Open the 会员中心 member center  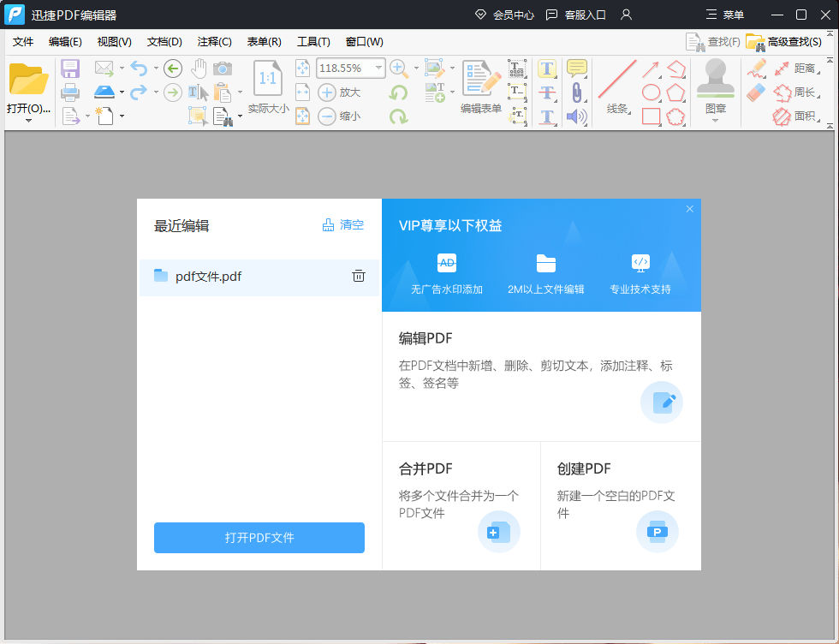click(504, 15)
